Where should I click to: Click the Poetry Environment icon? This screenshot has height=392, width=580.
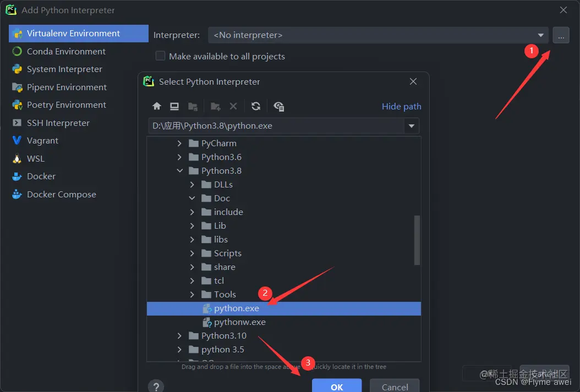click(x=17, y=105)
